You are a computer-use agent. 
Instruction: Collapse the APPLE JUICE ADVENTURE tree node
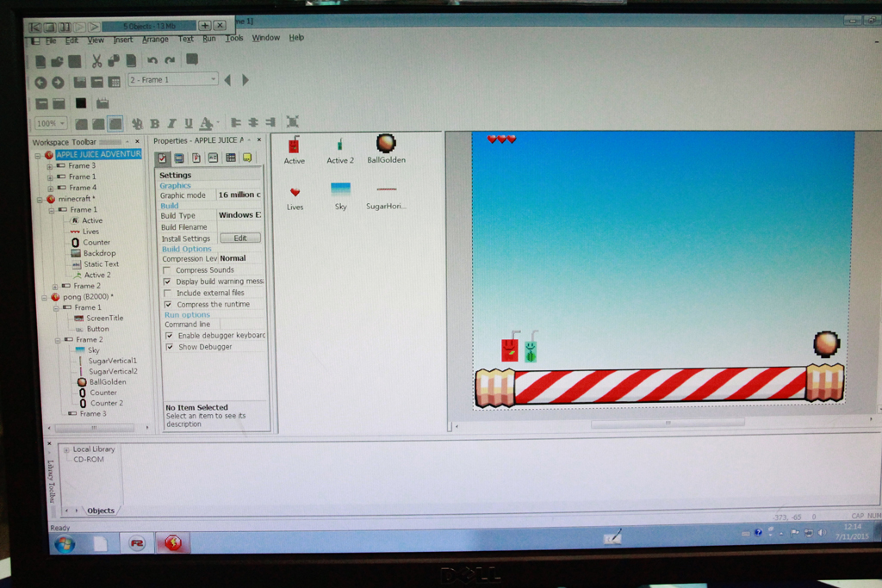[38, 155]
